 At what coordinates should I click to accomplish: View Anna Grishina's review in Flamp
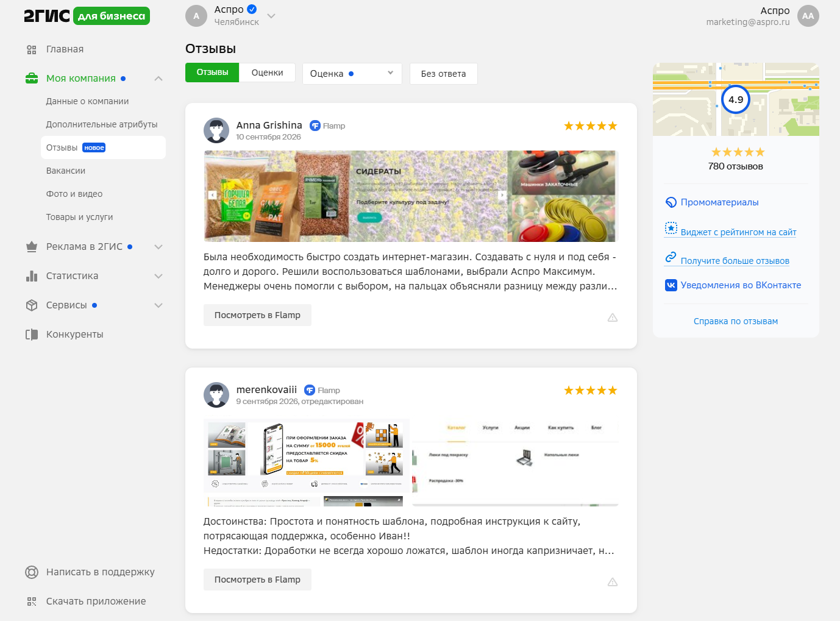tap(257, 315)
